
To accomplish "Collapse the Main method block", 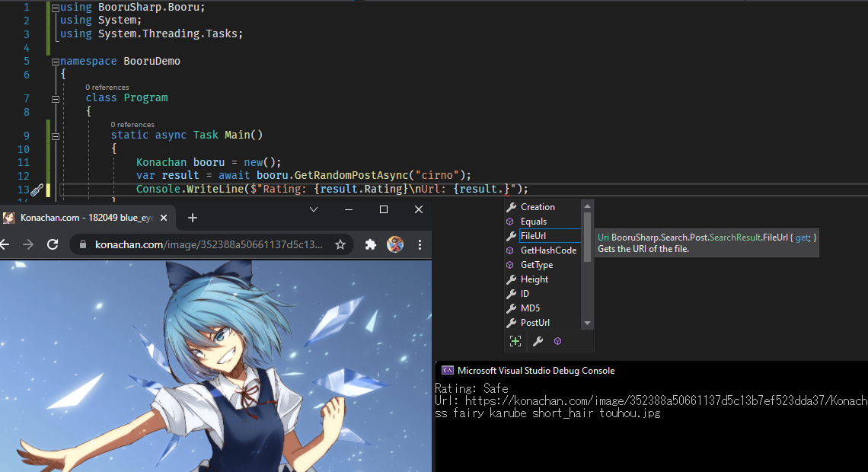I will [x=56, y=136].
